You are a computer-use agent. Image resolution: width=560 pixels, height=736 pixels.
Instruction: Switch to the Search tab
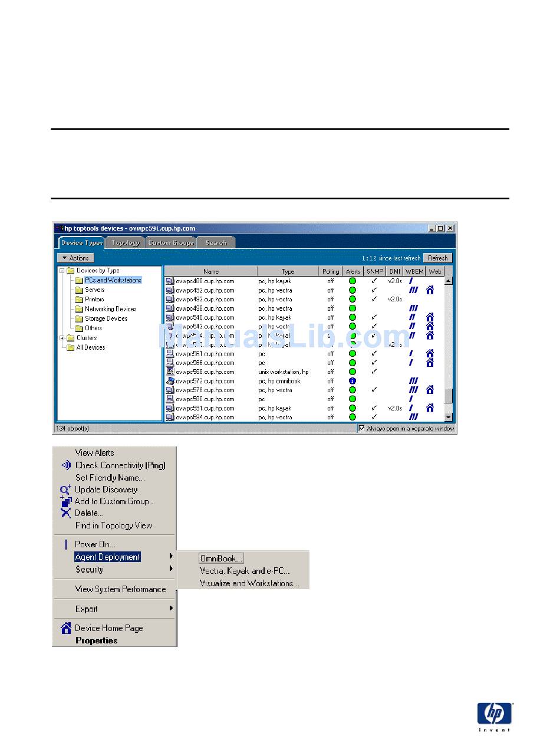216,242
